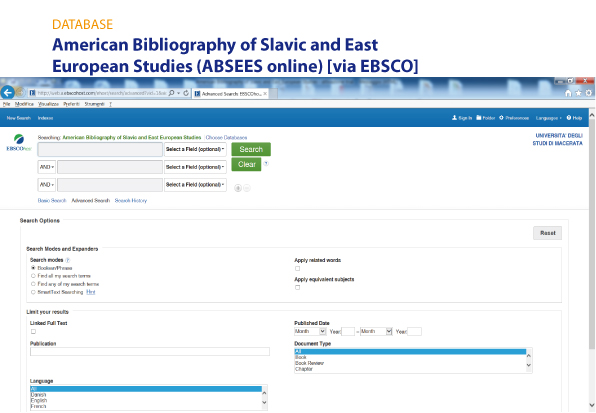Add a search row with plus icon
This screenshot has height=413, width=596.
pyautogui.click(x=238, y=188)
